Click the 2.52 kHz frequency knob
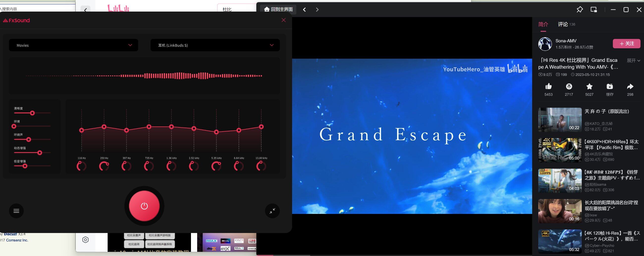 (x=194, y=166)
